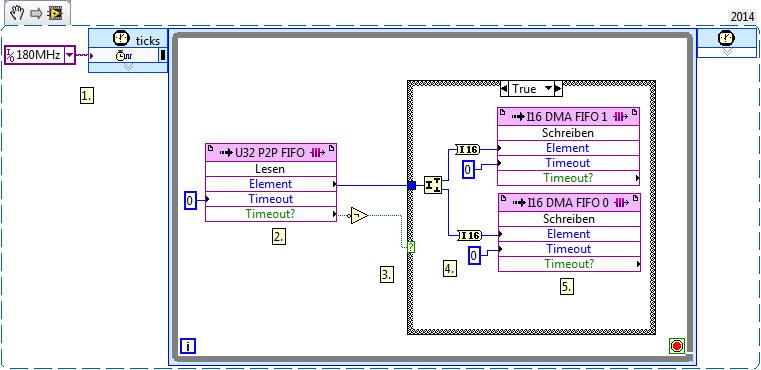Click Element output of U32 P2P FIFO

[x=271, y=184]
